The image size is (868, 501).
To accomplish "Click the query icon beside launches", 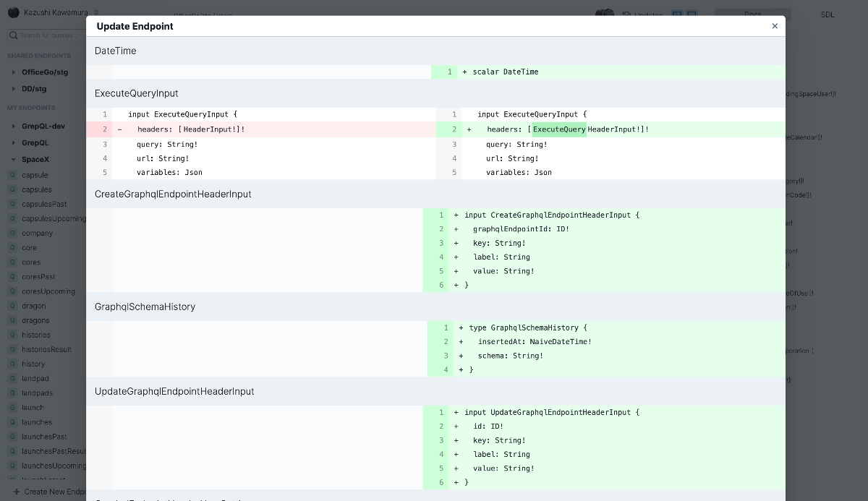I will coord(12,421).
